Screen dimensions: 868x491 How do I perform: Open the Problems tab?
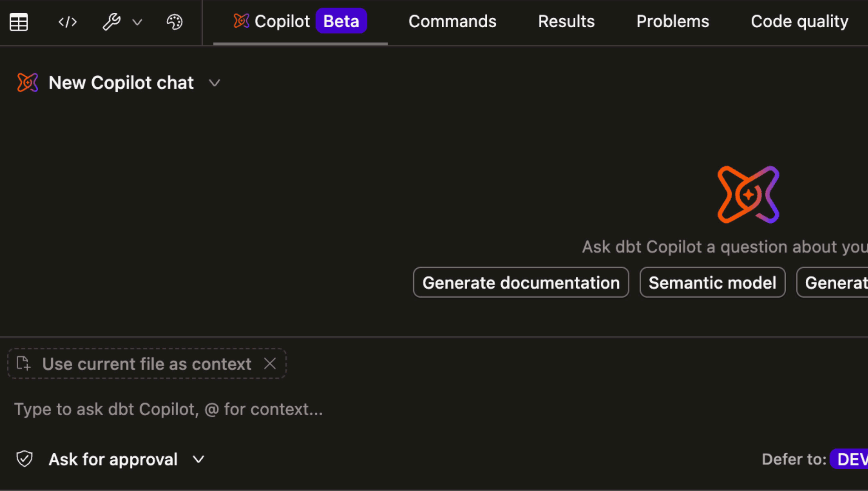point(673,21)
